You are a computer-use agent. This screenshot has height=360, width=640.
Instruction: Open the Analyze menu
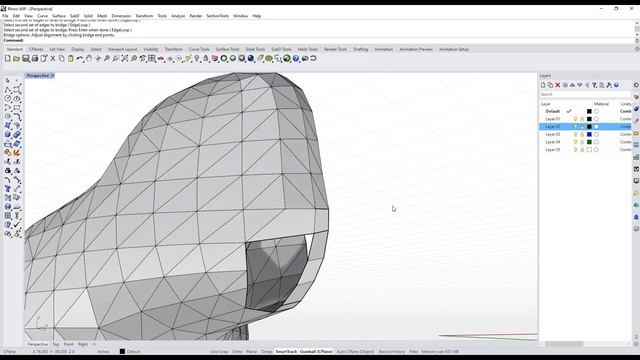[x=178, y=16]
